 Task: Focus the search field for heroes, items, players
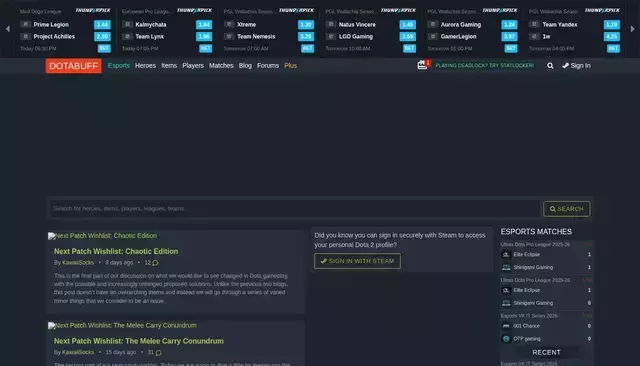tap(295, 209)
